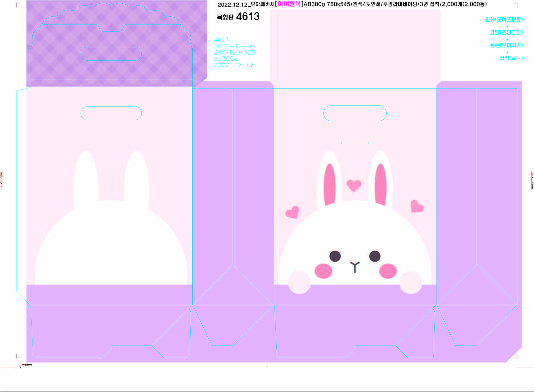The image size is (534, 392).
Task: Click the 접착(골드) process label
Action: pyautogui.click(x=511, y=58)
